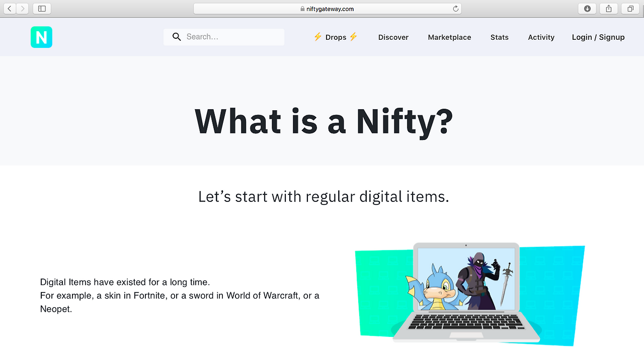Click the Safari share icon
Screen dimensions: 644x358
tap(609, 9)
